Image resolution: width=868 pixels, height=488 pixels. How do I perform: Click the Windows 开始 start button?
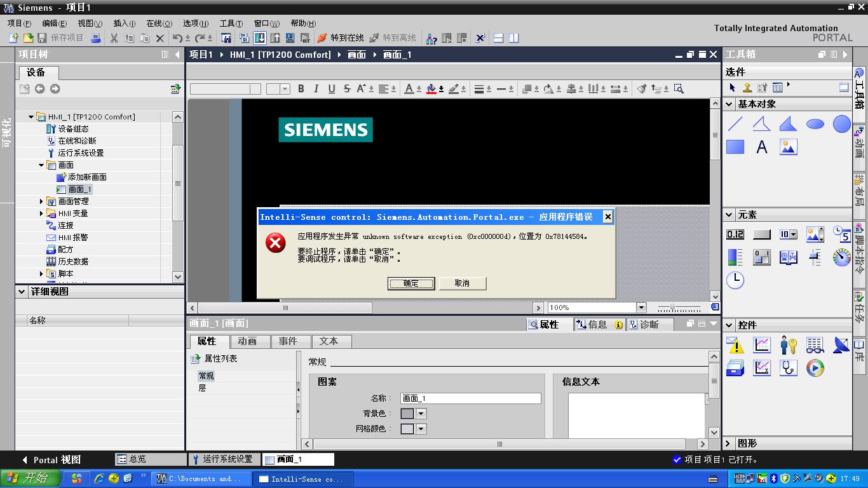point(31,478)
